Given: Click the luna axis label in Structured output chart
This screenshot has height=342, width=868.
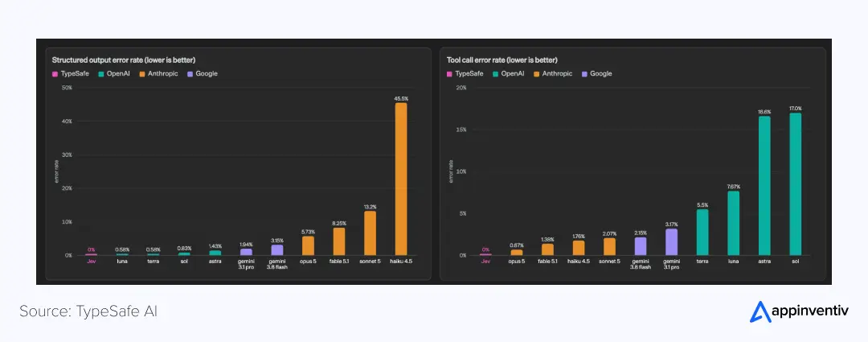Looking at the screenshot, I should click(x=122, y=261).
